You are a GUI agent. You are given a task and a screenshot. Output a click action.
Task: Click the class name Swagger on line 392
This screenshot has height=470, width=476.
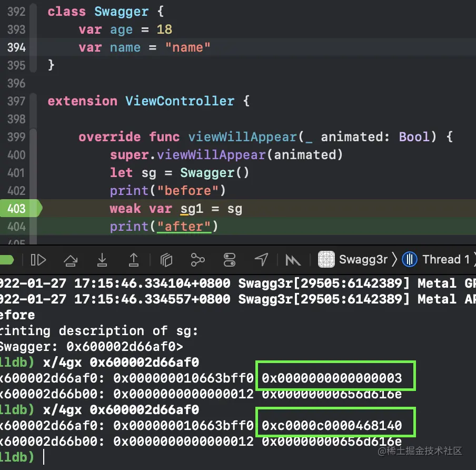(x=122, y=12)
